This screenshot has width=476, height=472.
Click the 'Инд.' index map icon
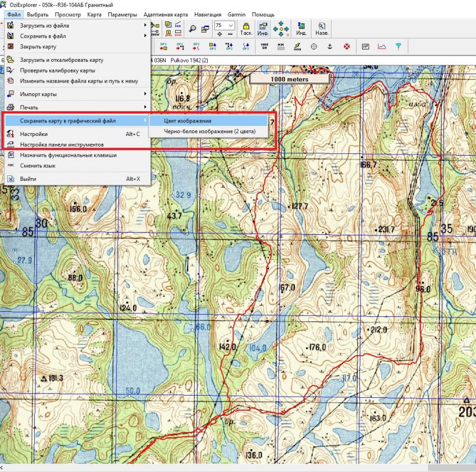pos(301,29)
